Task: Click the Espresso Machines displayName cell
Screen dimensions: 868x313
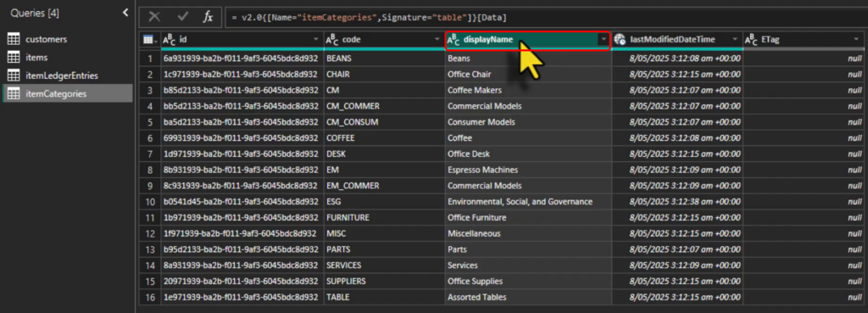Action: point(529,170)
